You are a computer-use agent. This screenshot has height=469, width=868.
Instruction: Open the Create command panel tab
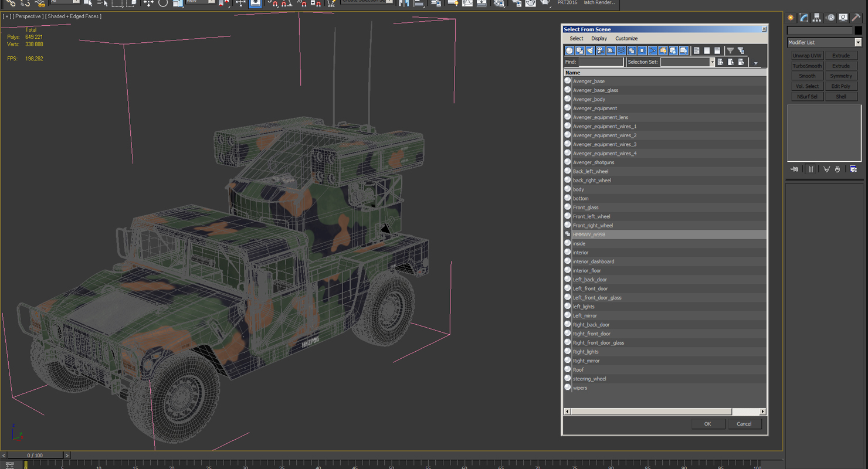[791, 18]
